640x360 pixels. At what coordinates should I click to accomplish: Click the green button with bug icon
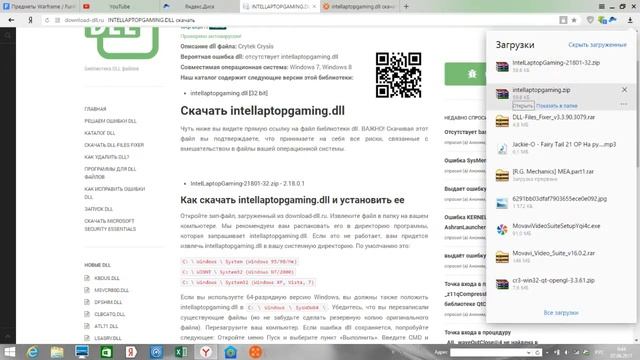coord(465,74)
